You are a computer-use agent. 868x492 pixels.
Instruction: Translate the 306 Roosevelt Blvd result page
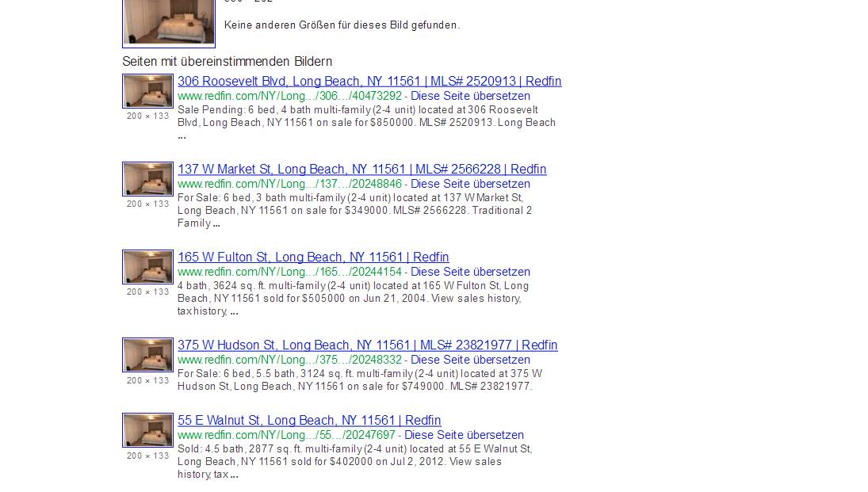(x=470, y=97)
